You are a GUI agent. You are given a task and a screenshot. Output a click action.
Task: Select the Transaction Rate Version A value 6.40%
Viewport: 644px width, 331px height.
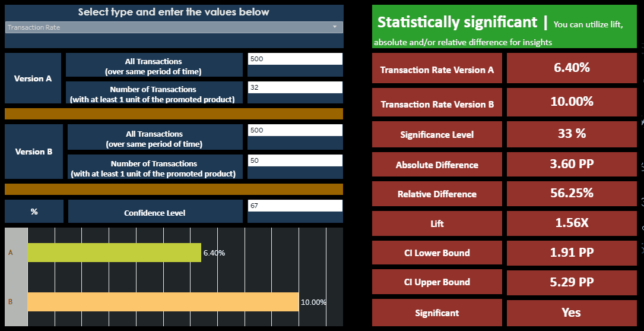tap(572, 68)
